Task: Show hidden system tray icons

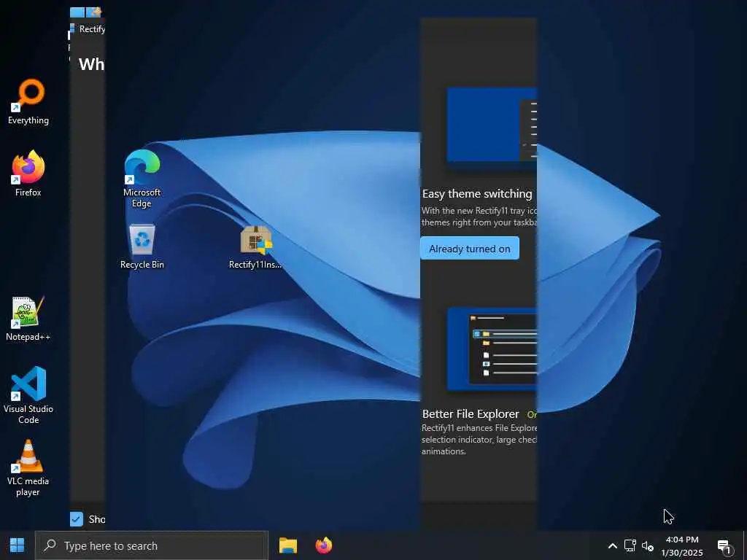Action: click(x=613, y=545)
